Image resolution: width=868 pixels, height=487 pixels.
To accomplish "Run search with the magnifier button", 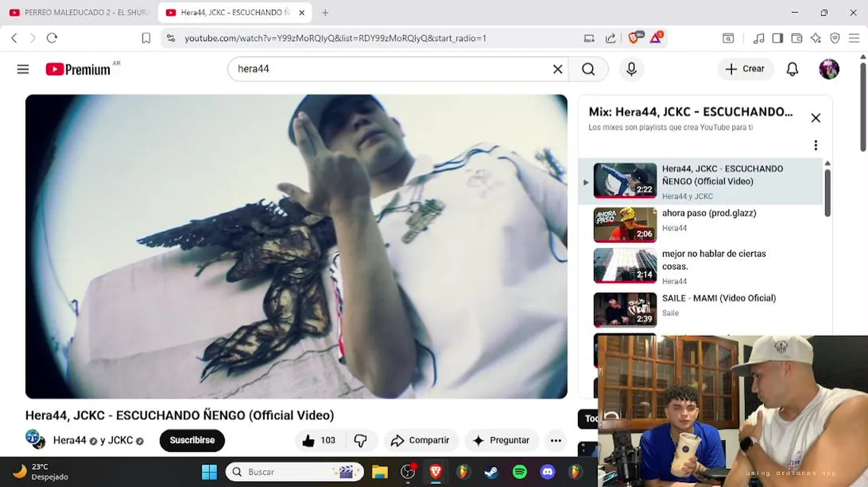I will click(x=588, y=69).
